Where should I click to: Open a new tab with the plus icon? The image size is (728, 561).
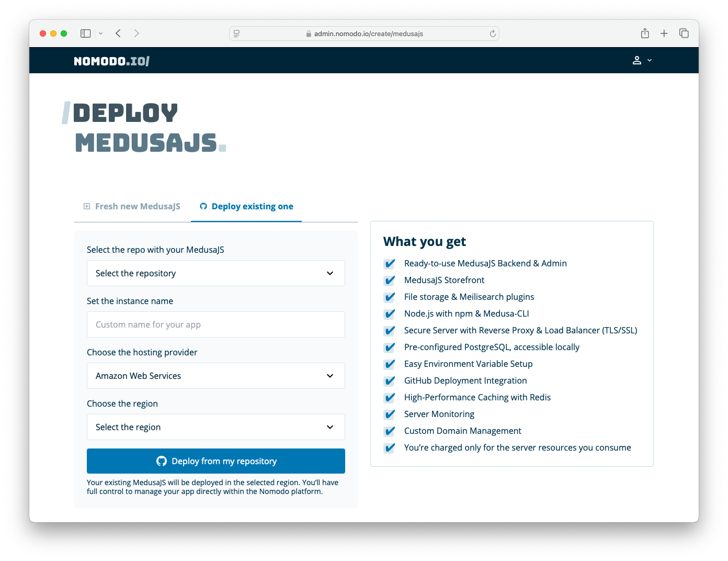[x=664, y=33]
